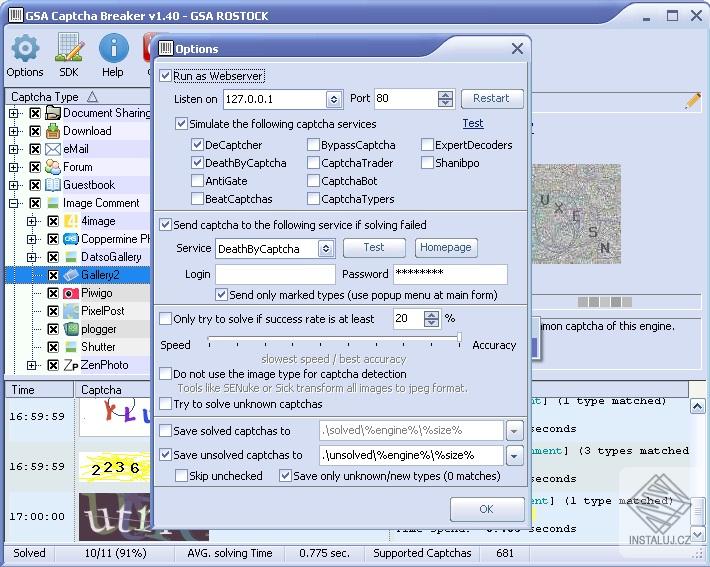Select the Download category icon
Screen dimensions: 710x567
[x=53, y=131]
